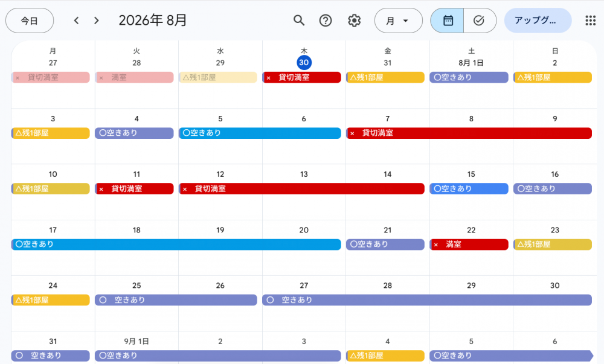Open △残1部屋 event on August 2
604x364 pixels.
[553, 77]
